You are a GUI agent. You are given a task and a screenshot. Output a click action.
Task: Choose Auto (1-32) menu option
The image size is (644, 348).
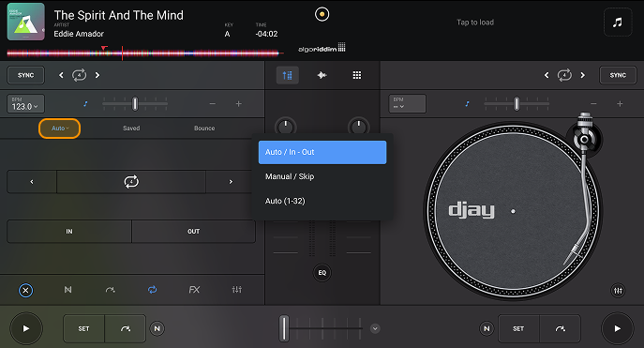click(322, 201)
